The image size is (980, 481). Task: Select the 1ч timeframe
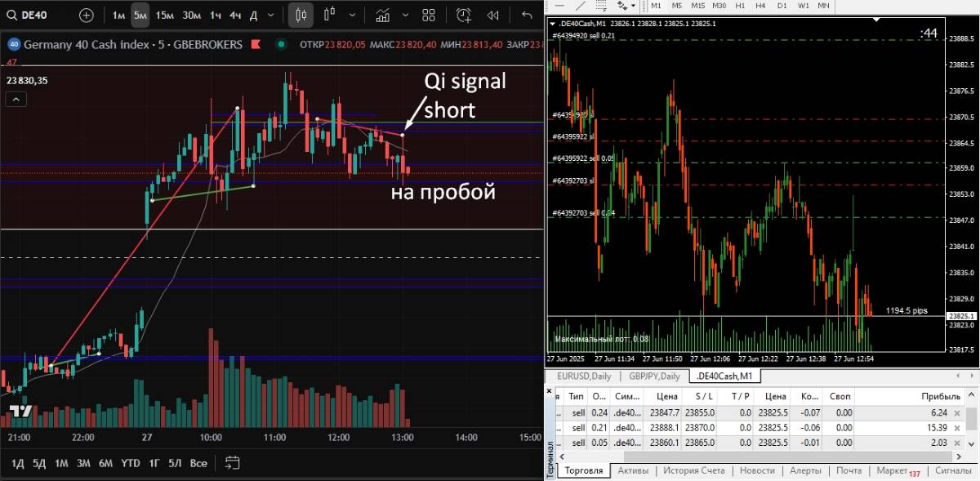tap(216, 15)
